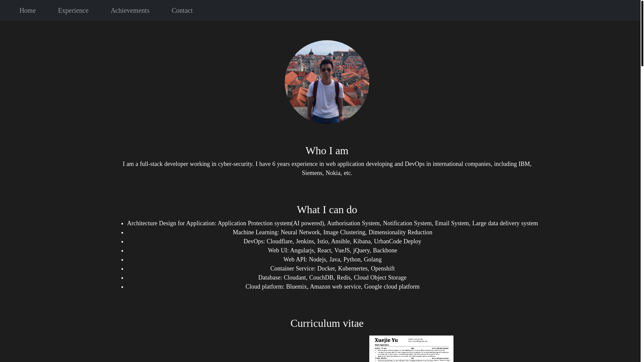The width and height of the screenshot is (644, 362).
Task: Click the 'Architecture Design for Application' list item
Action: tap(332, 223)
